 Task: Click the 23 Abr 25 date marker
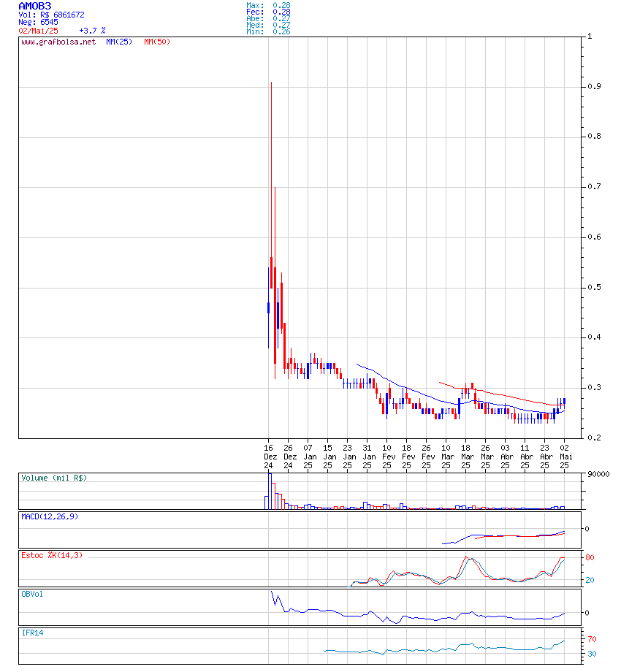546,457
